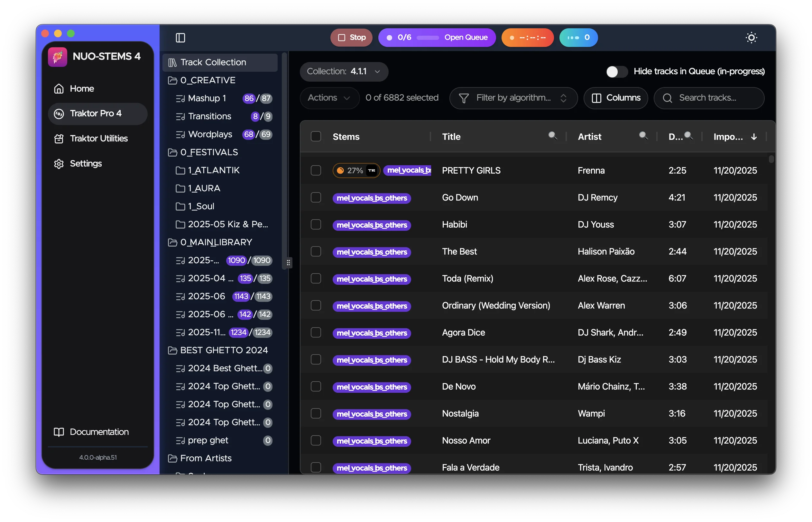This screenshot has width=812, height=522.
Task: Select Traktor Pro 4 in sidebar
Action: click(97, 113)
